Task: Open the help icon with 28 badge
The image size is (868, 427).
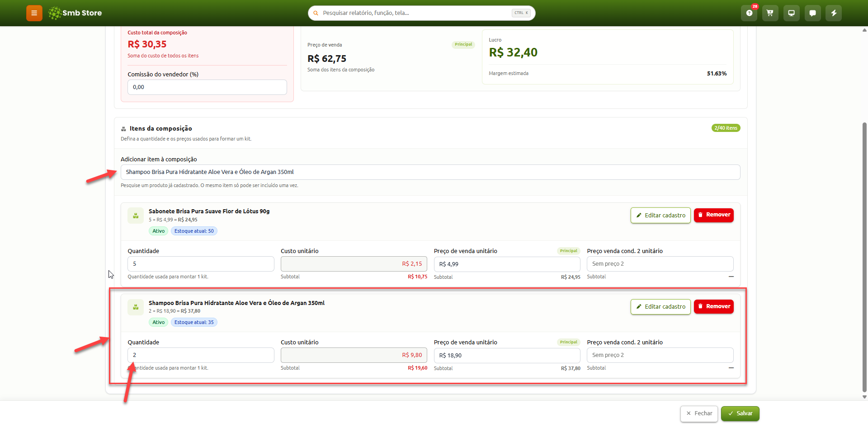Action: pyautogui.click(x=749, y=13)
